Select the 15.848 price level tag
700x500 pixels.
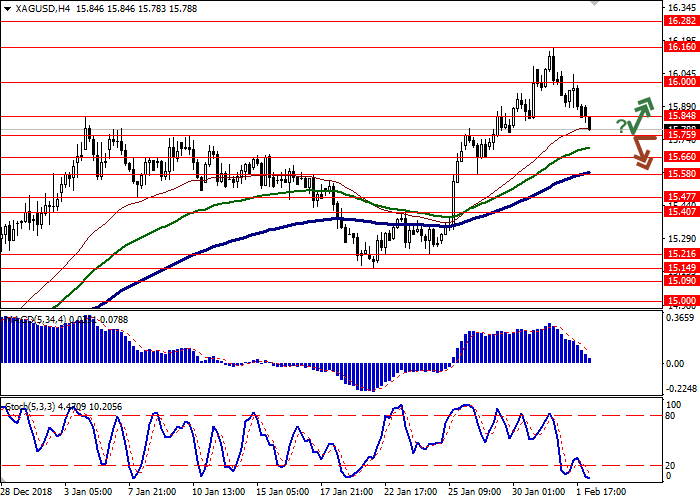coord(680,115)
